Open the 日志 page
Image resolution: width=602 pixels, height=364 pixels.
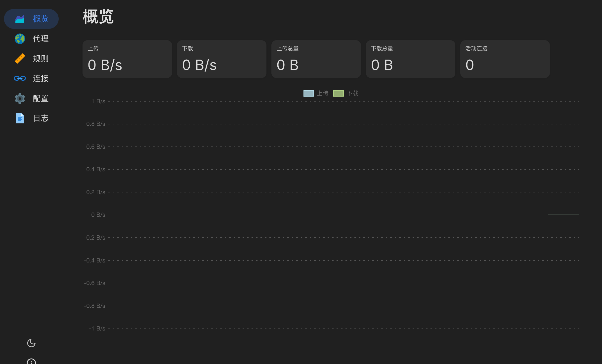(31, 118)
